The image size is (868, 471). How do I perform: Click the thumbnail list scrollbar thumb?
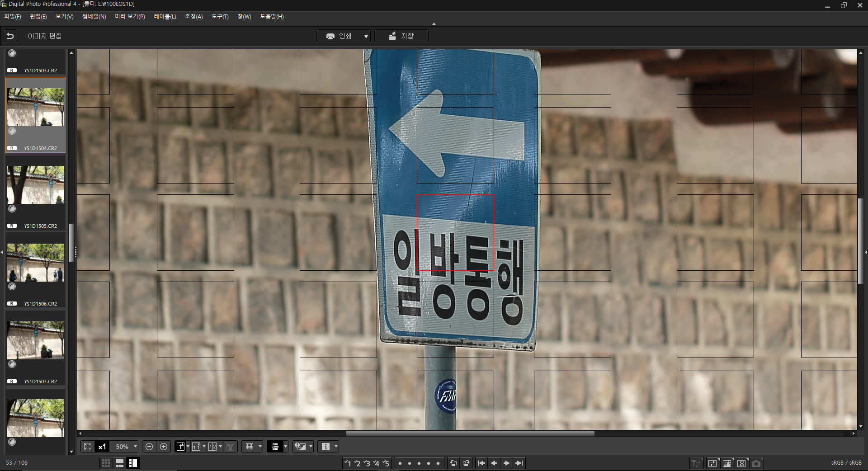click(x=71, y=243)
